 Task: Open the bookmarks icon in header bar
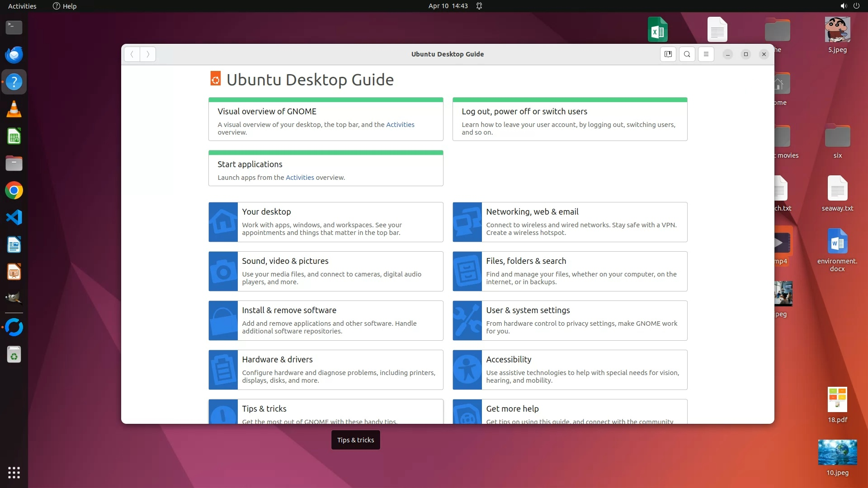[668, 54]
